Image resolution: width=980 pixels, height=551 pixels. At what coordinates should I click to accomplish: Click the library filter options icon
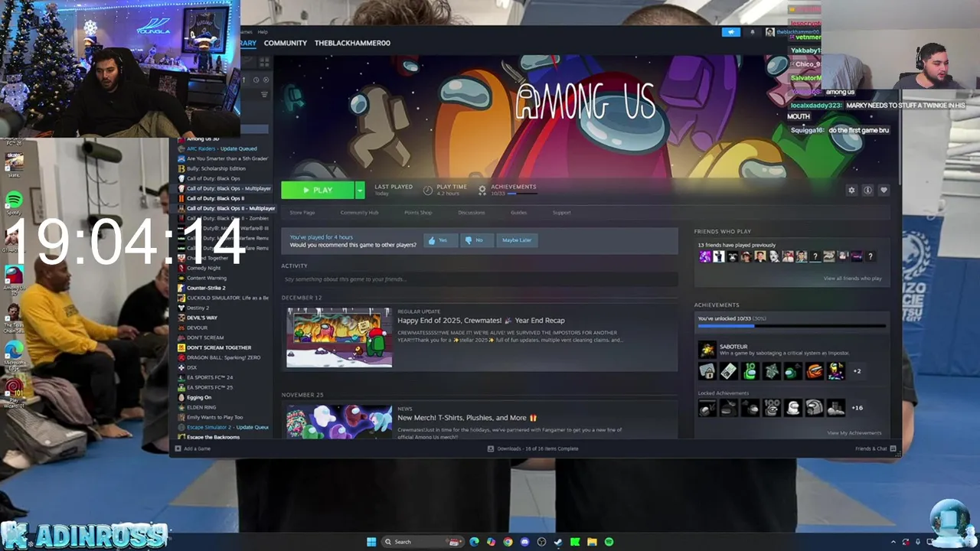pyautogui.click(x=264, y=94)
